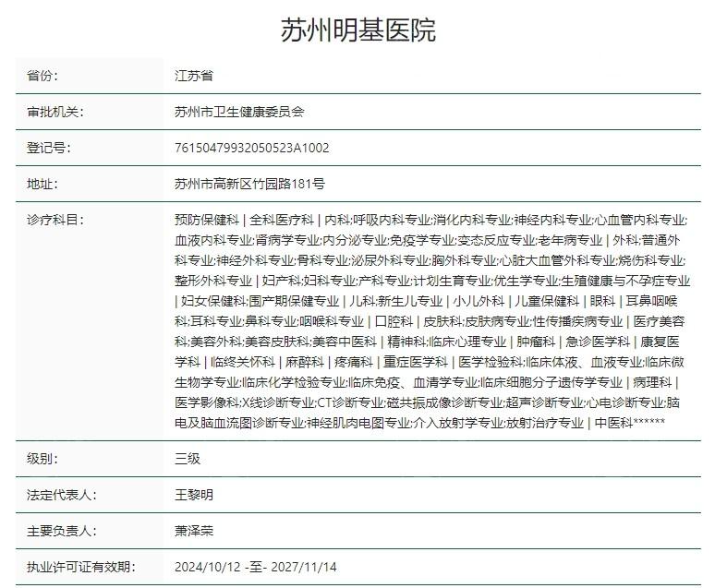Click the 诊疗科目 label
This screenshot has width=715, height=588.
click(55, 220)
